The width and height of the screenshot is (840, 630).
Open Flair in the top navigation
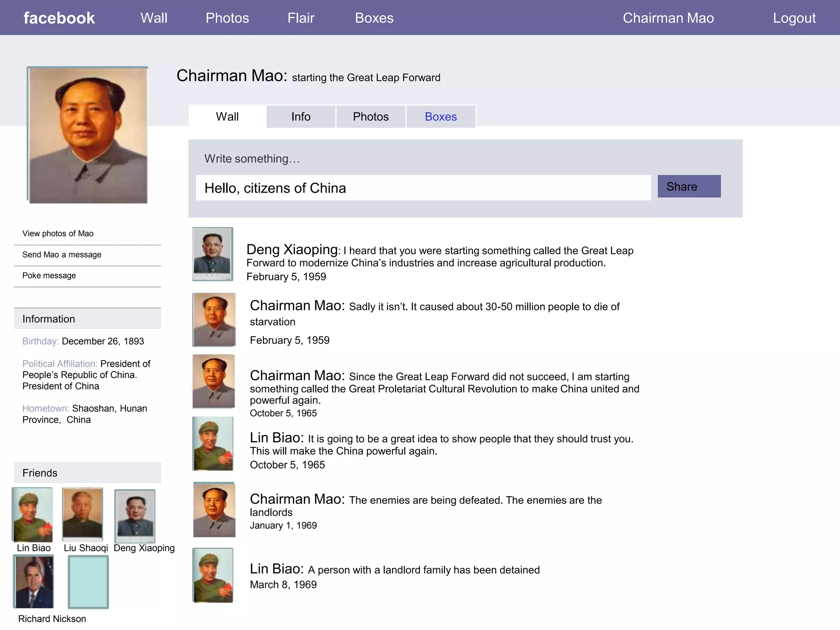point(301,18)
